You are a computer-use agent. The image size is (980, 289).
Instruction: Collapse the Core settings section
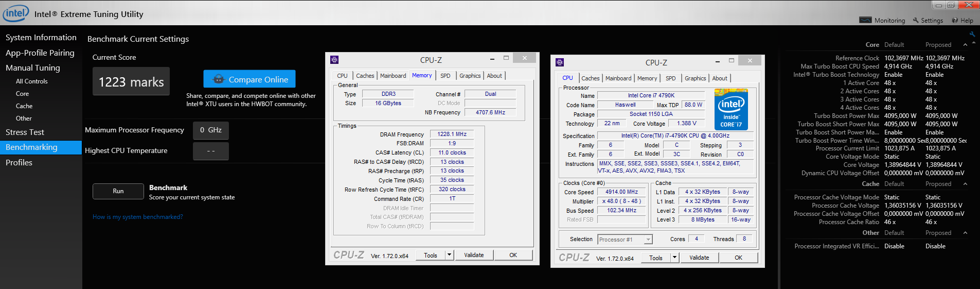click(965, 45)
